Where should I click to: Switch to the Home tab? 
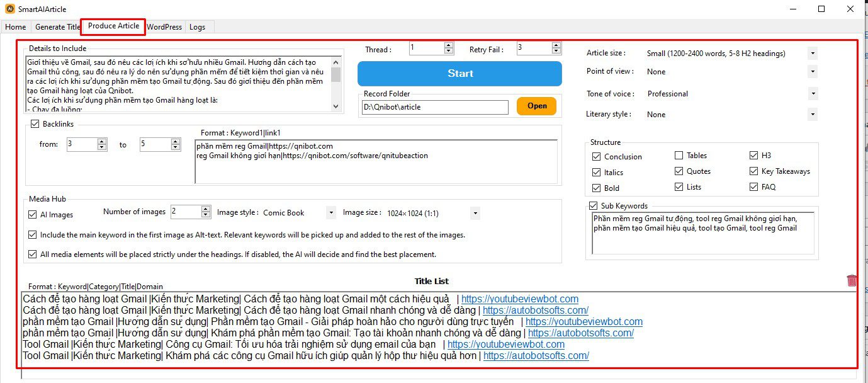(x=16, y=27)
